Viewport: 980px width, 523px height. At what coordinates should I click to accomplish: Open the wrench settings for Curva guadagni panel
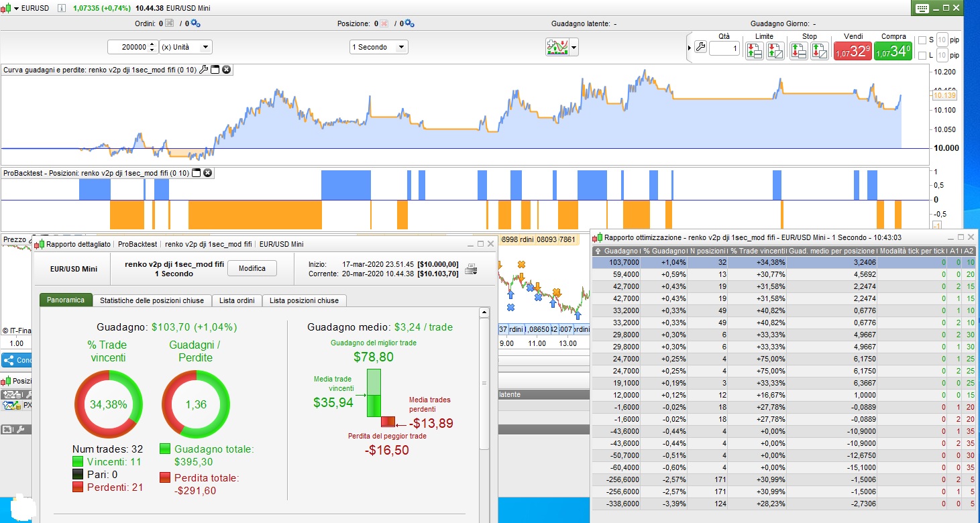pos(204,70)
